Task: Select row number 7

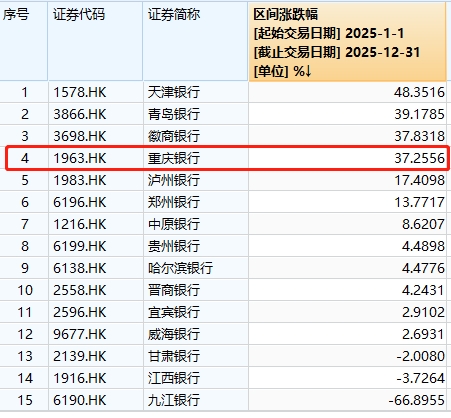Action: pyautogui.click(x=25, y=224)
